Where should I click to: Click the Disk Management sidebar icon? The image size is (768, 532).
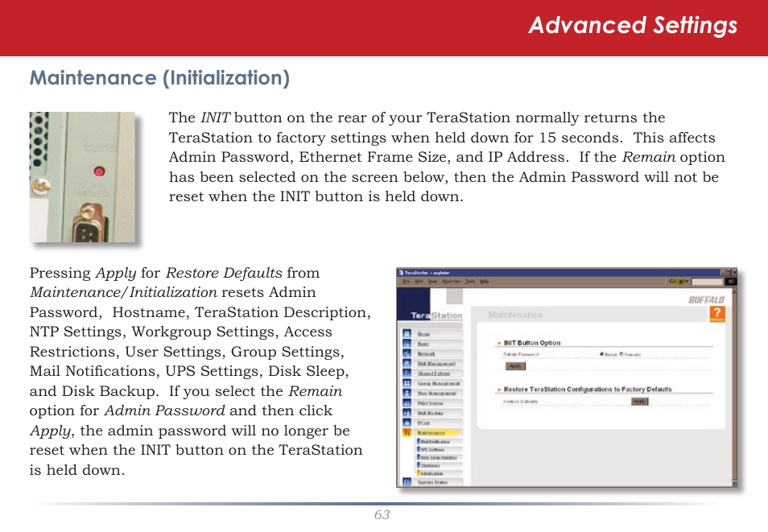[x=407, y=364]
